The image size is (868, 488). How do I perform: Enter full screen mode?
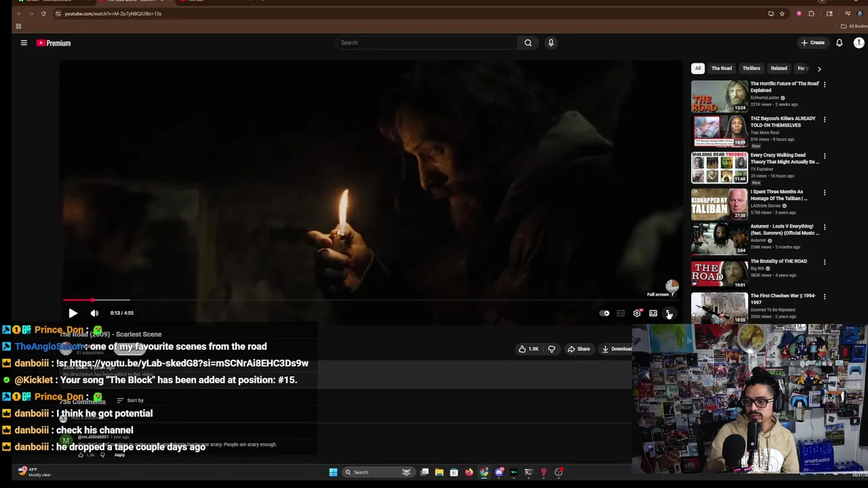point(669,313)
